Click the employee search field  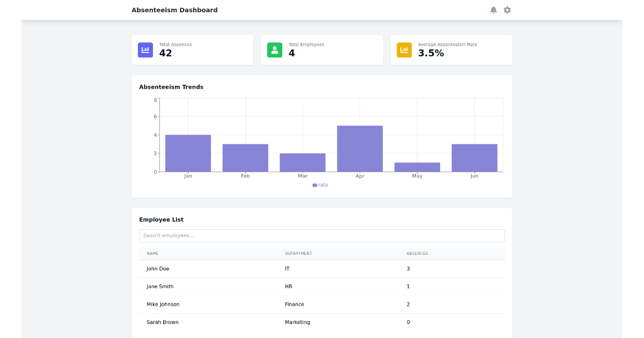point(322,236)
